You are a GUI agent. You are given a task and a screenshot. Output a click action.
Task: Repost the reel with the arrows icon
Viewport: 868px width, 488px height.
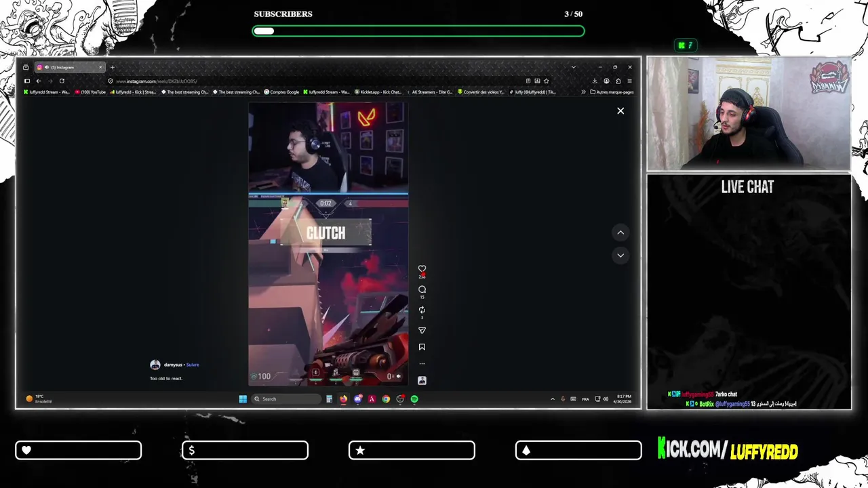click(x=422, y=310)
